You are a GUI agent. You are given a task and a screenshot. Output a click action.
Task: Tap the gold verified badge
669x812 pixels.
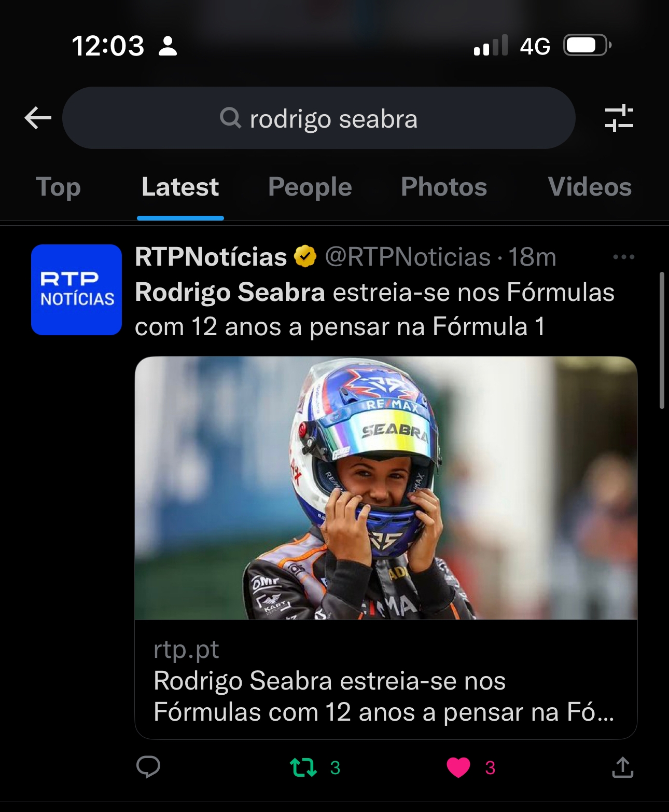pos(305,256)
